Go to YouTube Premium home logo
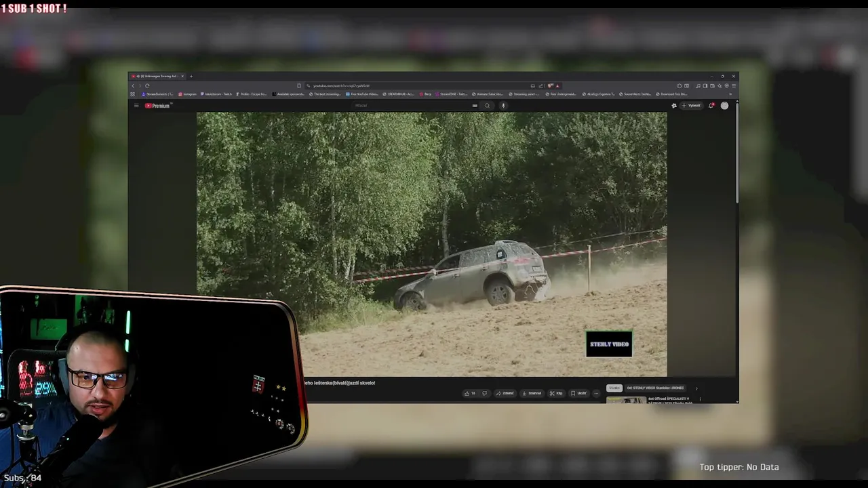This screenshot has height=488, width=868. point(158,106)
